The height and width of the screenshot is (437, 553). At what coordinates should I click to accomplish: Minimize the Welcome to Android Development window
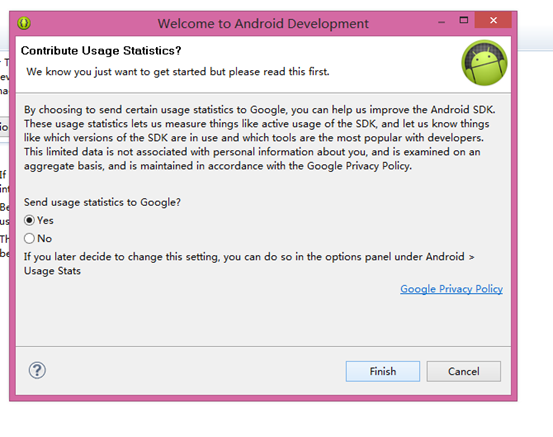click(x=441, y=21)
